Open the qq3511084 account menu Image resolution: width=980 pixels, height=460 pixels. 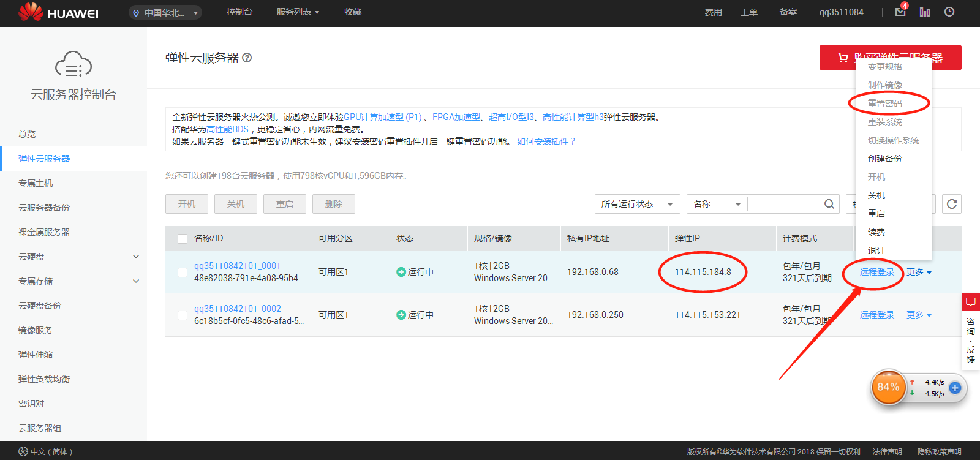(x=844, y=12)
